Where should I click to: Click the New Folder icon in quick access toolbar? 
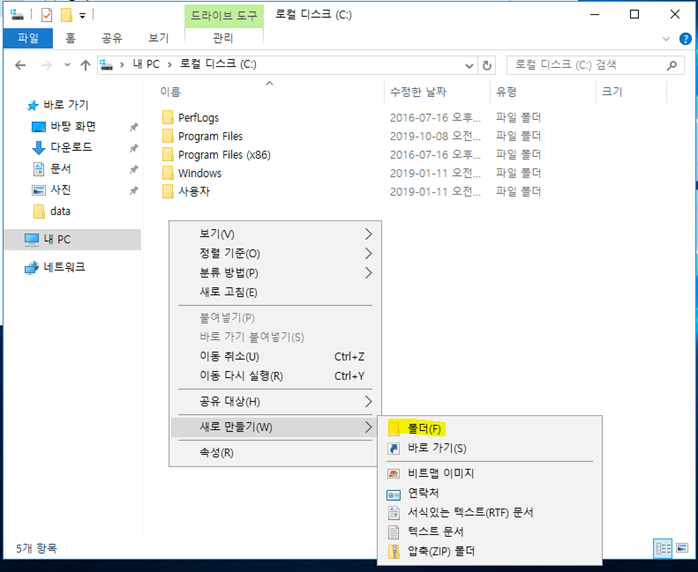[66, 16]
